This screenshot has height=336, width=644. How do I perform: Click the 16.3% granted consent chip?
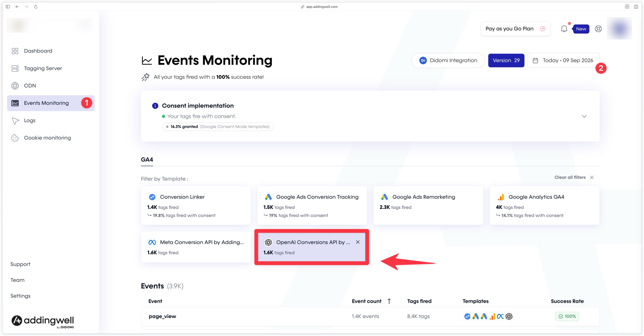218,126
